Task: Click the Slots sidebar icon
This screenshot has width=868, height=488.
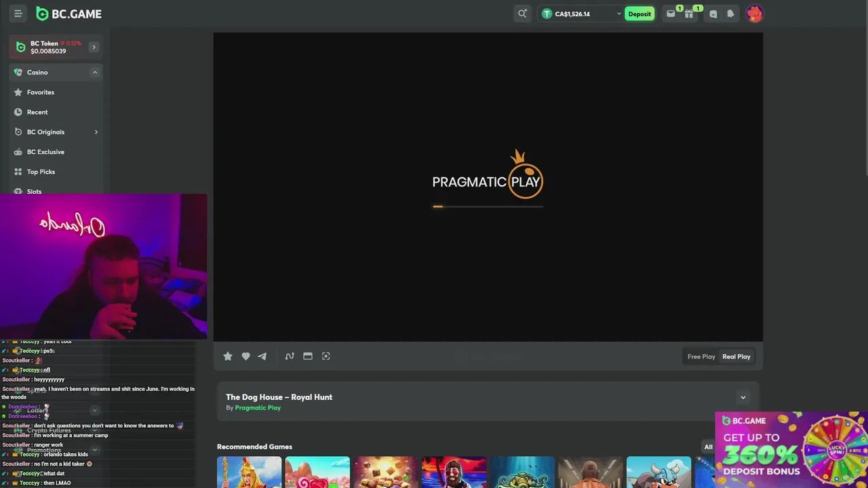Action: click(x=18, y=191)
